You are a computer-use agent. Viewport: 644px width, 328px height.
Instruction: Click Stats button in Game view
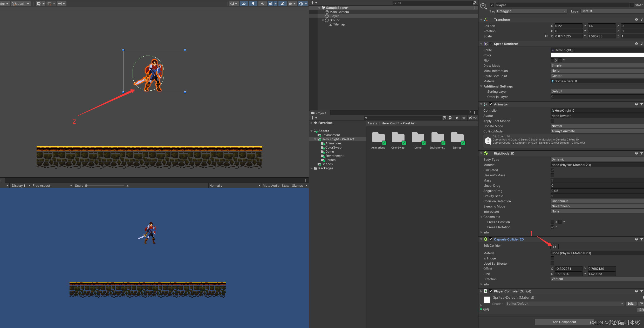[x=285, y=185]
